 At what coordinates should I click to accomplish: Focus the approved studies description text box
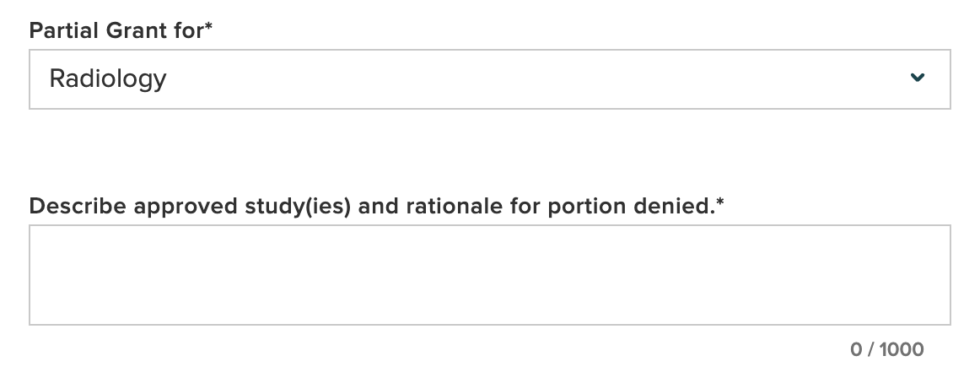click(489, 274)
